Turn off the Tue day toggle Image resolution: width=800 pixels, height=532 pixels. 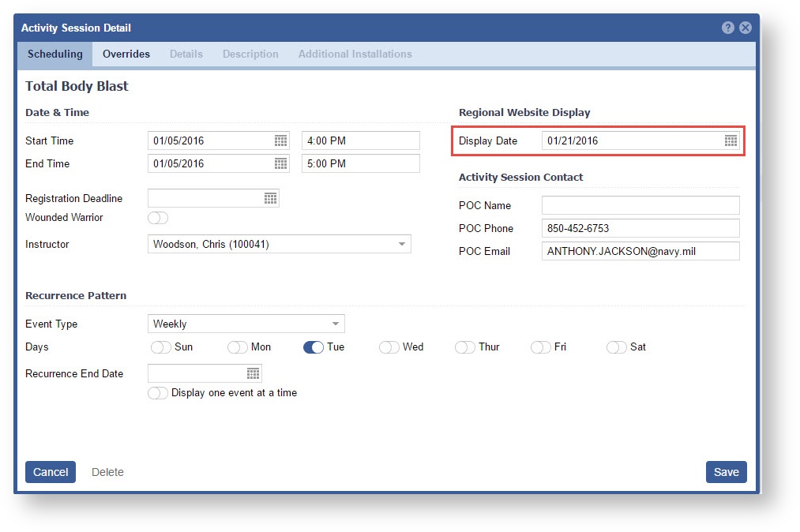point(314,347)
